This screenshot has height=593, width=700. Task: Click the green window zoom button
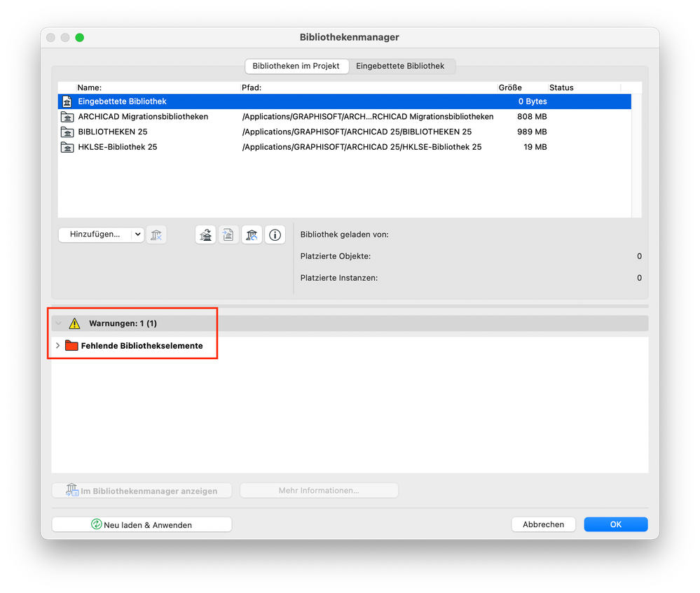(x=79, y=38)
